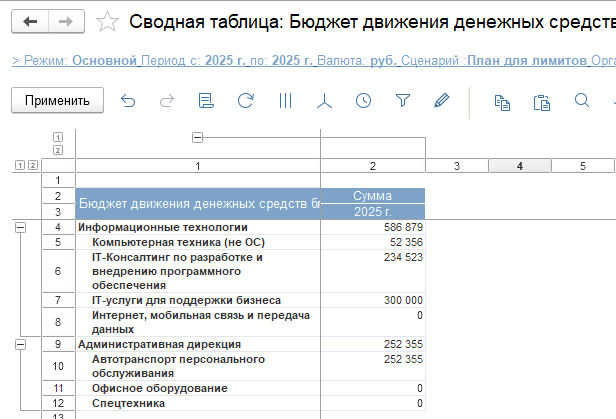The height and width of the screenshot is (419, 616).
Task: Open the axes structure icon
Action: [x=324, y=100]
